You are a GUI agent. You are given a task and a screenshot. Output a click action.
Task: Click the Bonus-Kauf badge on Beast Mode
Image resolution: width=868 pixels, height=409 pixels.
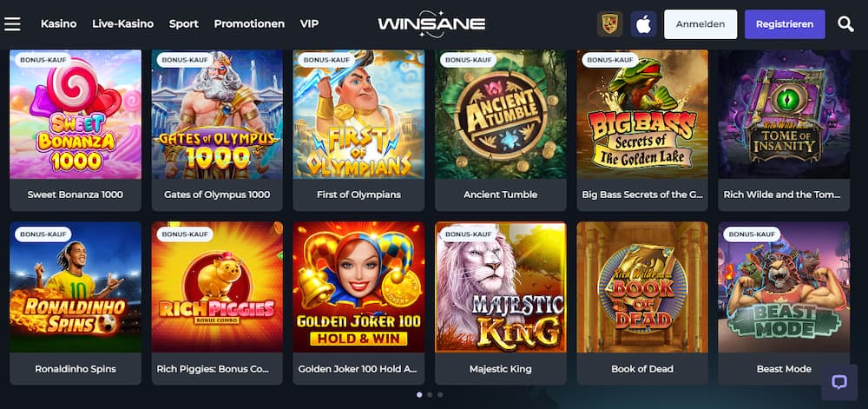pos(749,234)
